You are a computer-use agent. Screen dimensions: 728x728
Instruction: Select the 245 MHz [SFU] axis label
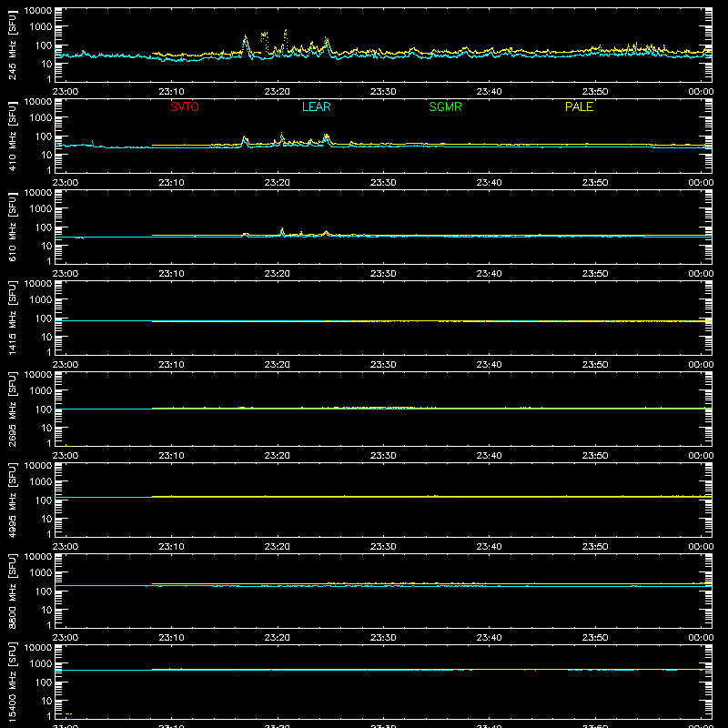click(x=13, y=45)
